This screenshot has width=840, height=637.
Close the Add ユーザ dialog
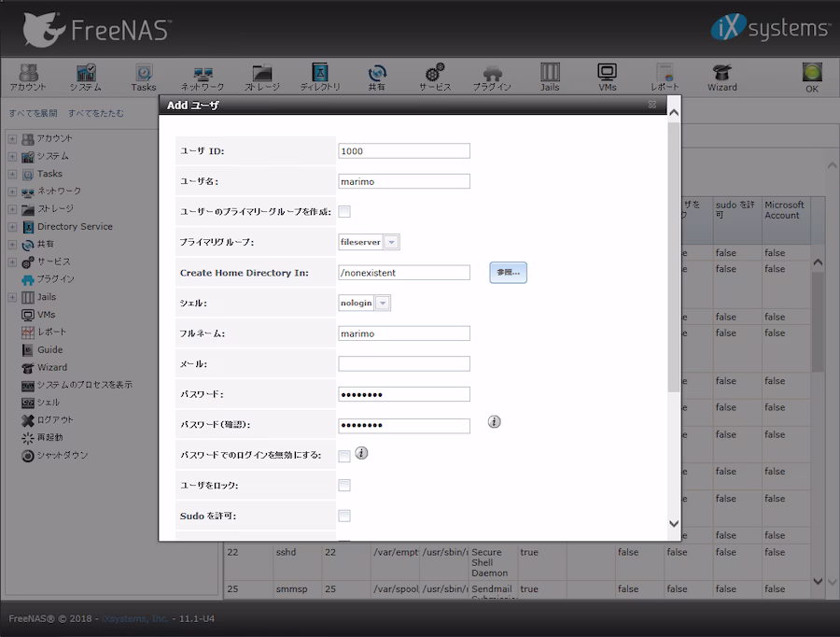click(652, 105)
